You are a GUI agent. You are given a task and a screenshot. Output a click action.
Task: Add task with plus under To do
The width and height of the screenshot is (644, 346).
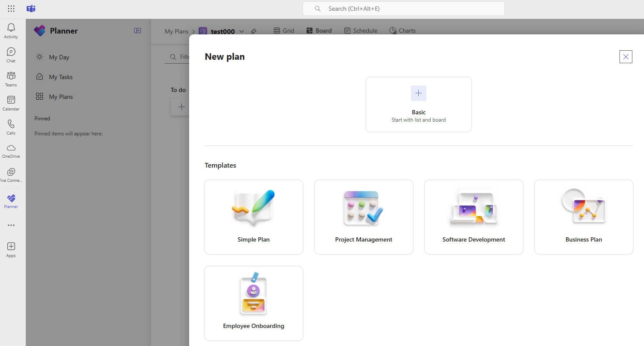coord(181,107)
